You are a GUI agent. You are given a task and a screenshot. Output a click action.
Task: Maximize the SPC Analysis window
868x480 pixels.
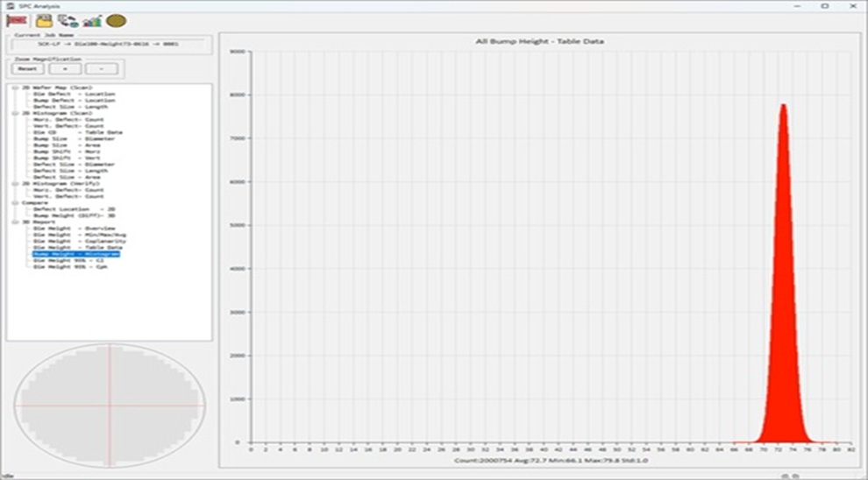[825, 5]
